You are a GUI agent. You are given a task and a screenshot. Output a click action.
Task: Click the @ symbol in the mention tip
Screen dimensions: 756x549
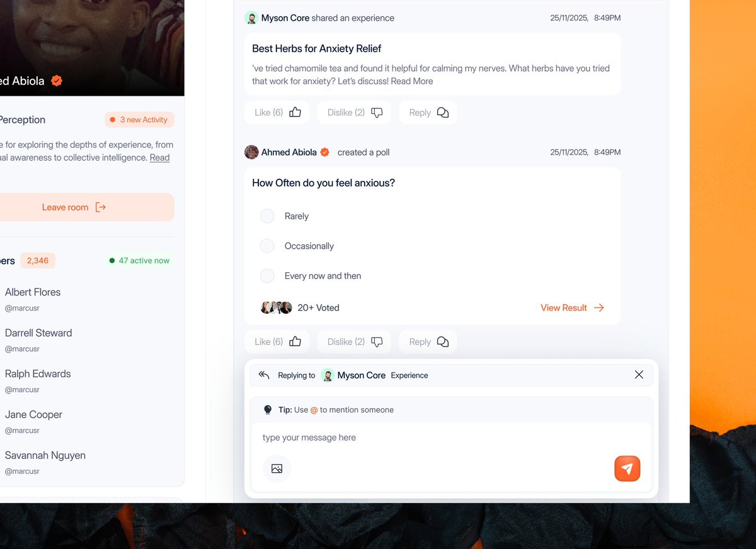point(314,410)
